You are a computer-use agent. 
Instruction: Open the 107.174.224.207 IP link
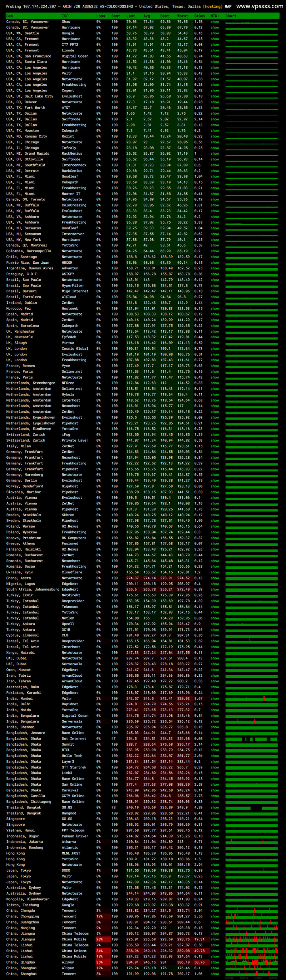coord(40,6)
